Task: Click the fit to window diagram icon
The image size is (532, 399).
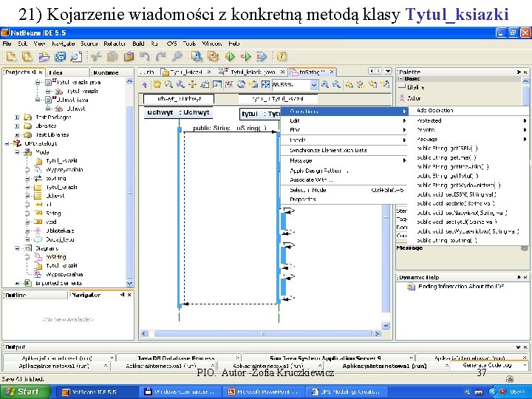Action: (266, 84)
